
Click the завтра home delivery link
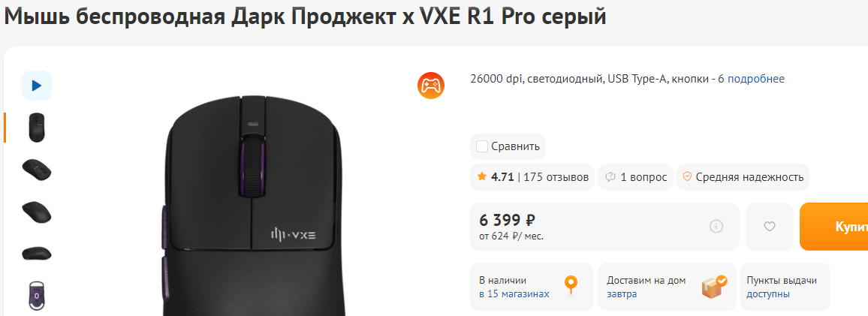click(x=622, y=294)
